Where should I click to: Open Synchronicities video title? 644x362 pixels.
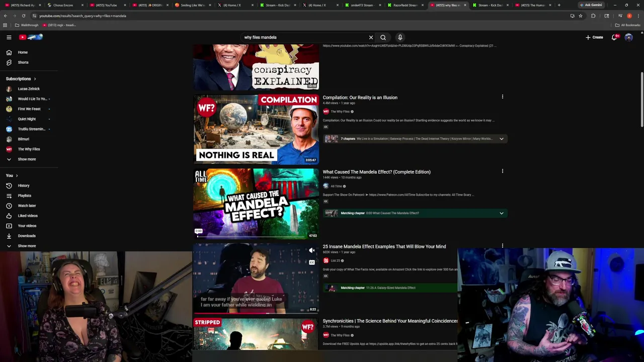pos(390,321)
